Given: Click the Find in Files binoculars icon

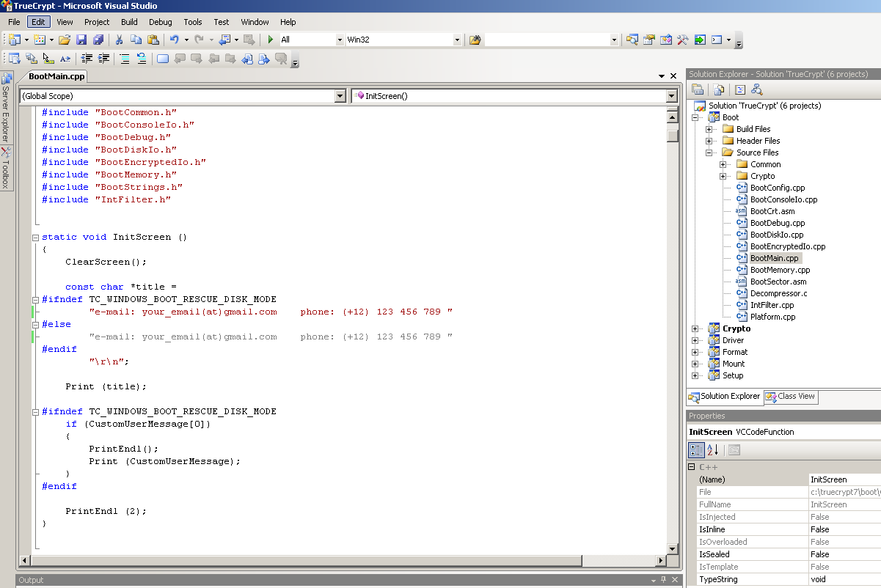Looking at the screenshot, I should click(475, 40).
